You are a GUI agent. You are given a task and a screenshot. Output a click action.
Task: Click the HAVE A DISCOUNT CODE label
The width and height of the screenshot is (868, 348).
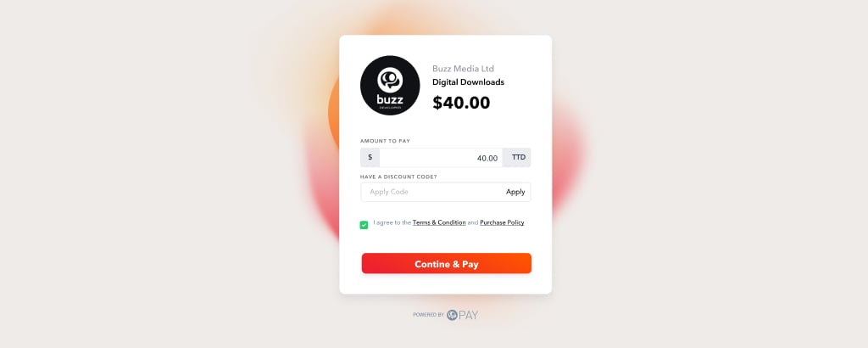pyautogui.click(x=398, y=177)
